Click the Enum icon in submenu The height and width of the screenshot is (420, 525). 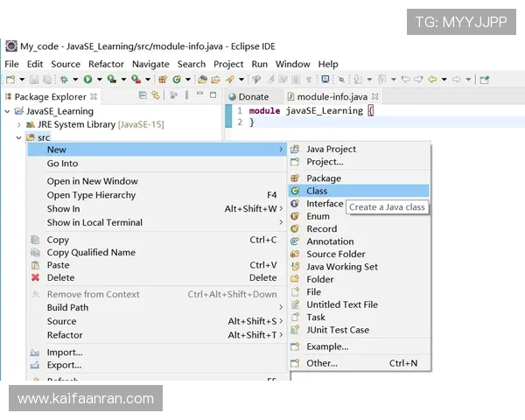coord(295,216)
